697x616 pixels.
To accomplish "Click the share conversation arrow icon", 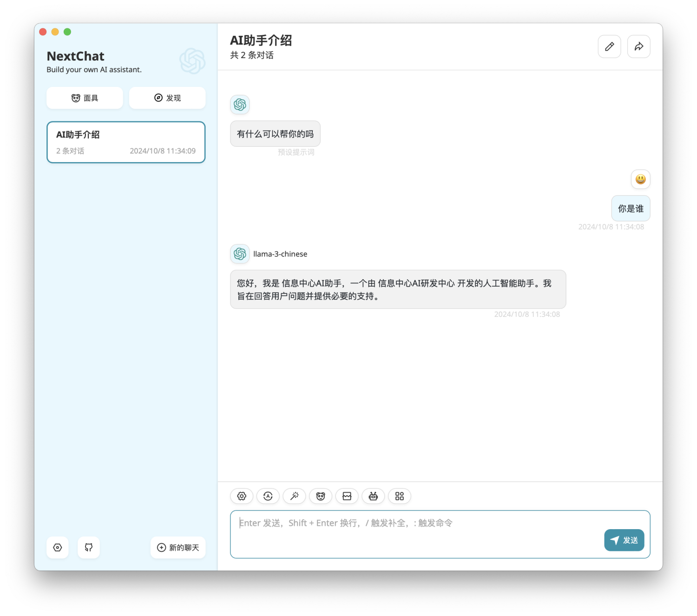I will 639,46.
